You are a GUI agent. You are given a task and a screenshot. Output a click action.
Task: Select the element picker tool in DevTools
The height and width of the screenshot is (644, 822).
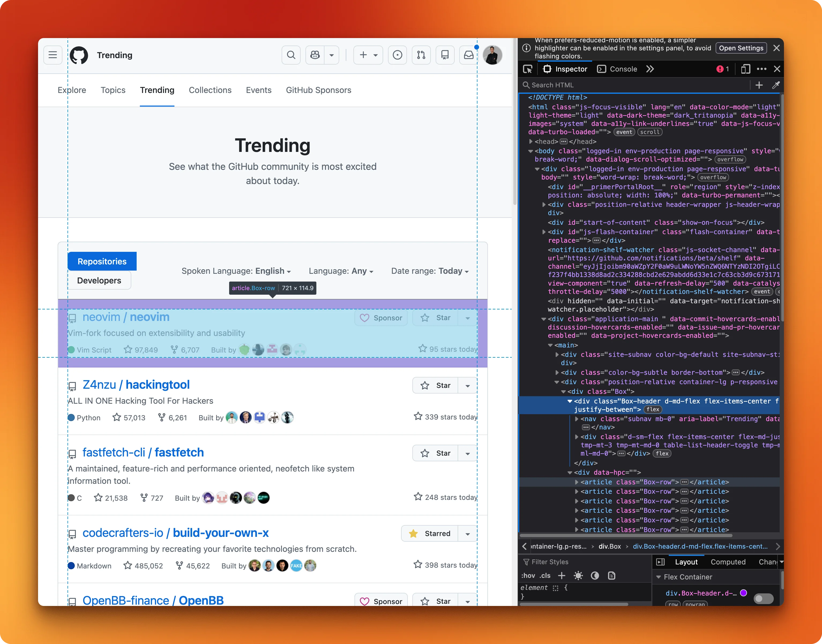[x=528, y=69]
